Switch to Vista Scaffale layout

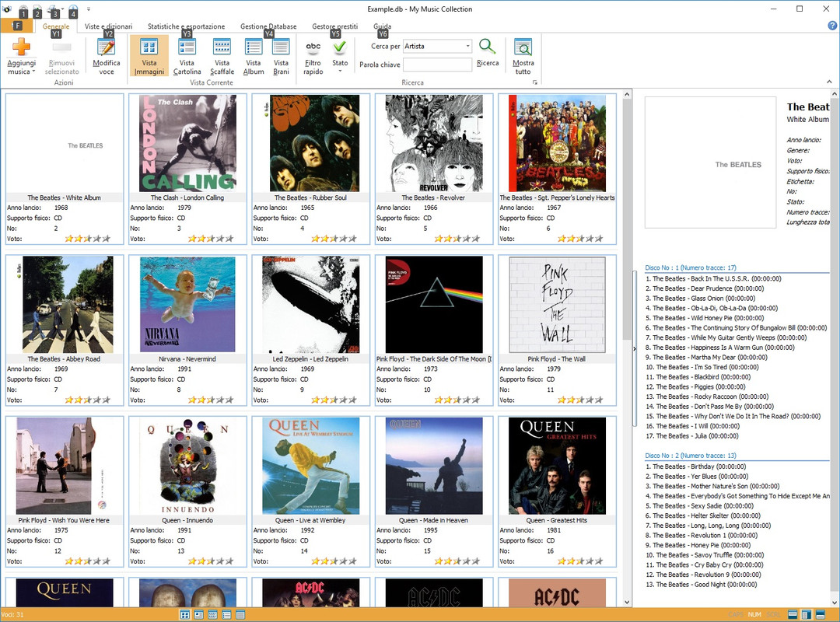pos(222,57)
